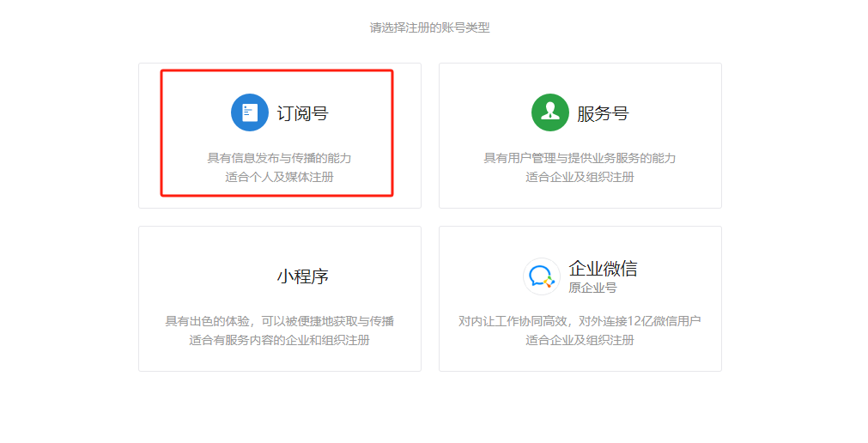Viewport: 868px width, 443px height.
Task: Click the heading 请选择注册的账号类型
Action: click(x=429, y=27)
